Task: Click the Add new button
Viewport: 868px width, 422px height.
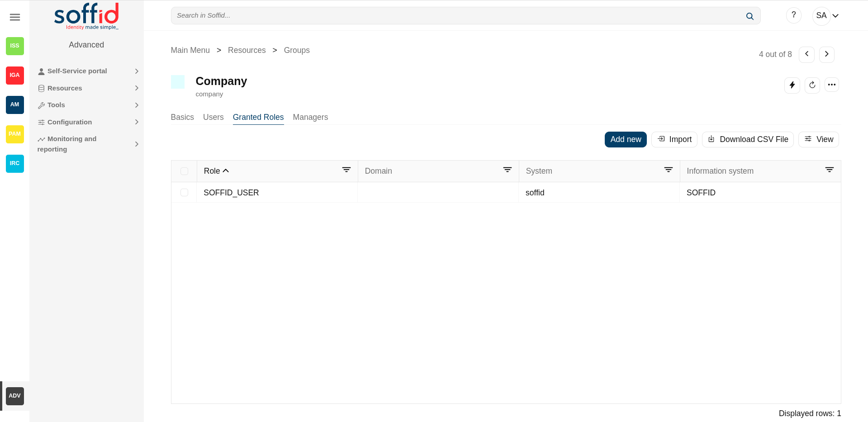Action: (626, 139)
